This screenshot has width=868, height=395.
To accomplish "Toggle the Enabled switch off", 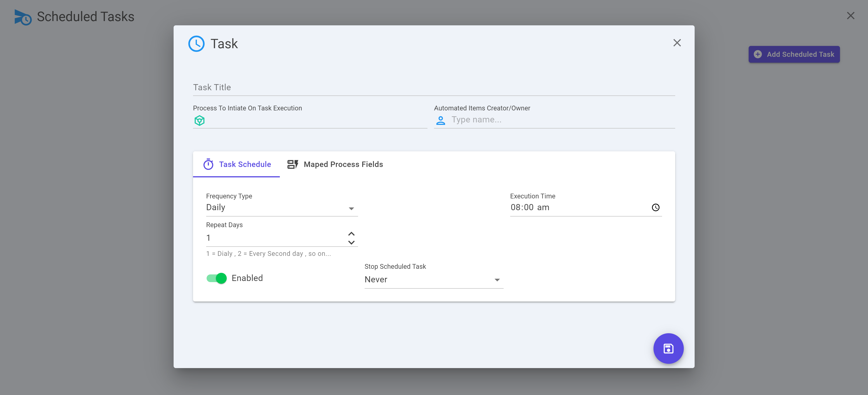I will (216, 278).
